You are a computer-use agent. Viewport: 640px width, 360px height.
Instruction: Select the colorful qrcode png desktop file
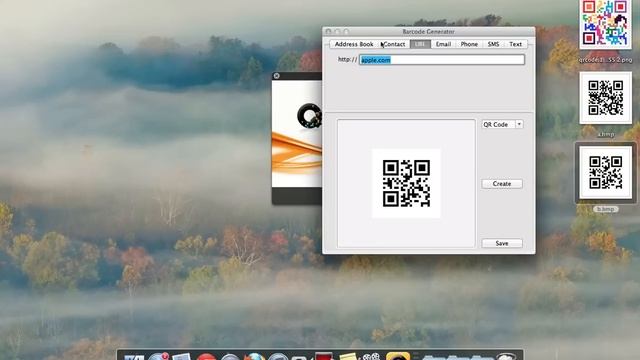point(605,24)
